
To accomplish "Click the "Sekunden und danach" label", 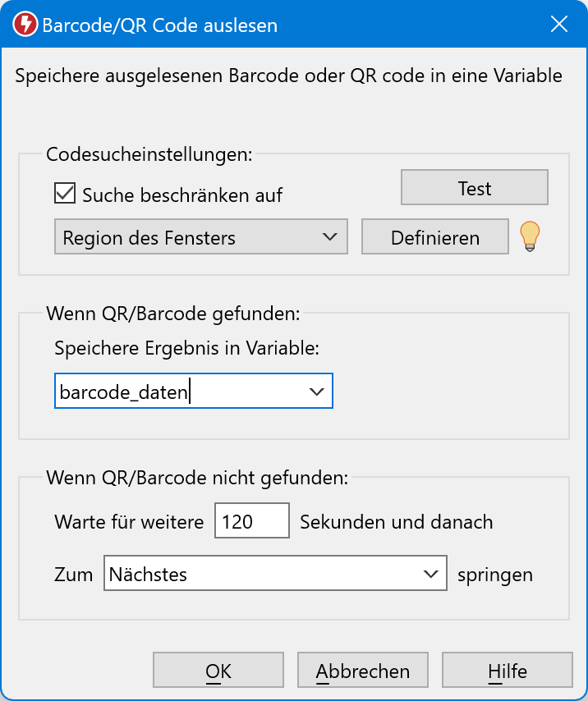I will point(397,521).
